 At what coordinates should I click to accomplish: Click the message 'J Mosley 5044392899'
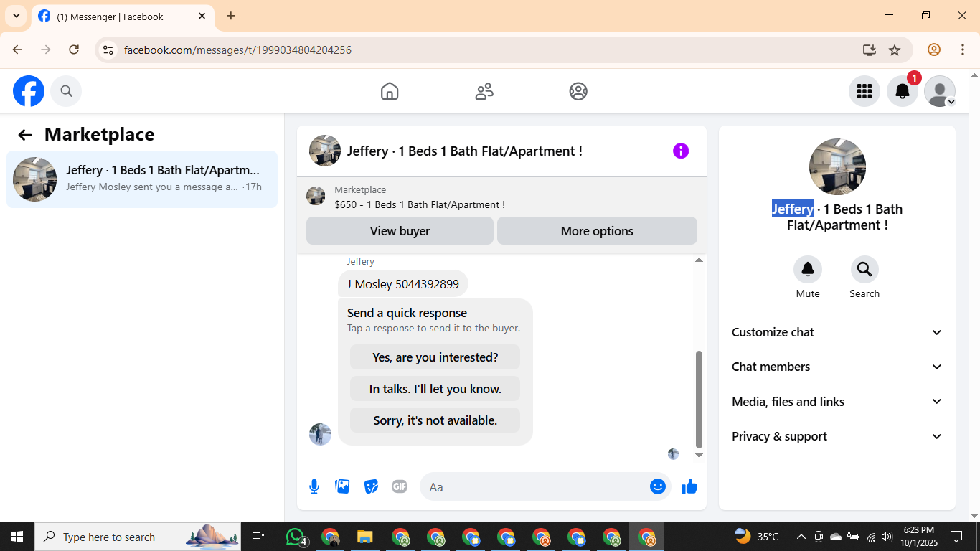402,284
